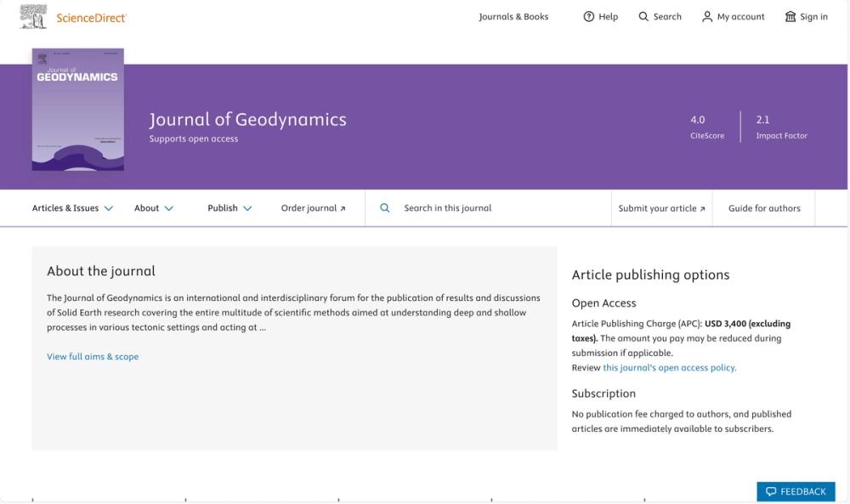Viewport: 850px width, 504px height.
Task: Click the external-link arrow beside Order journal
Action: point(343,208)
